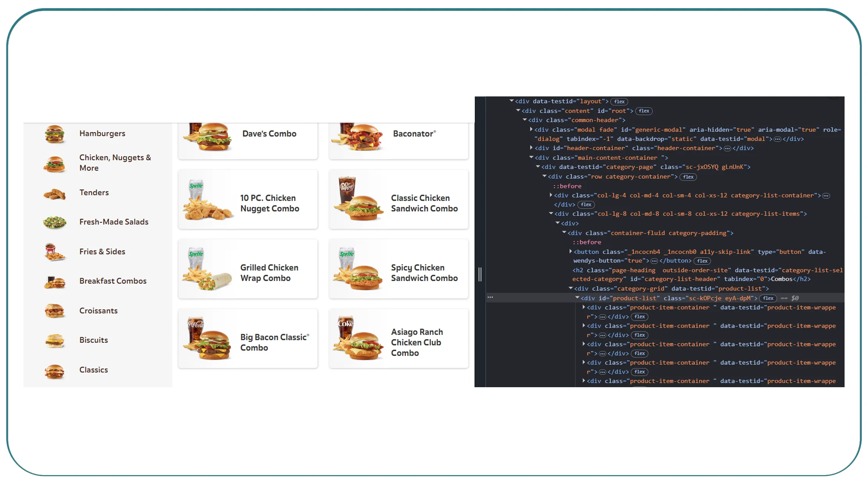Expand the a11y-skip-link button element
This screenshot has width=868, height=484.
[570, 252]
